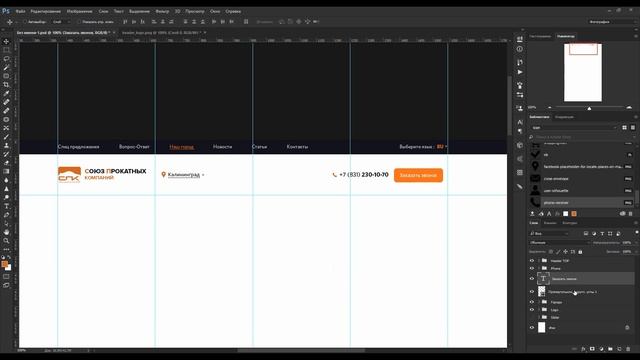Select phone receiver item in Libraries
The width and height of the screenshot is (640, 360).
coord(582,202)
